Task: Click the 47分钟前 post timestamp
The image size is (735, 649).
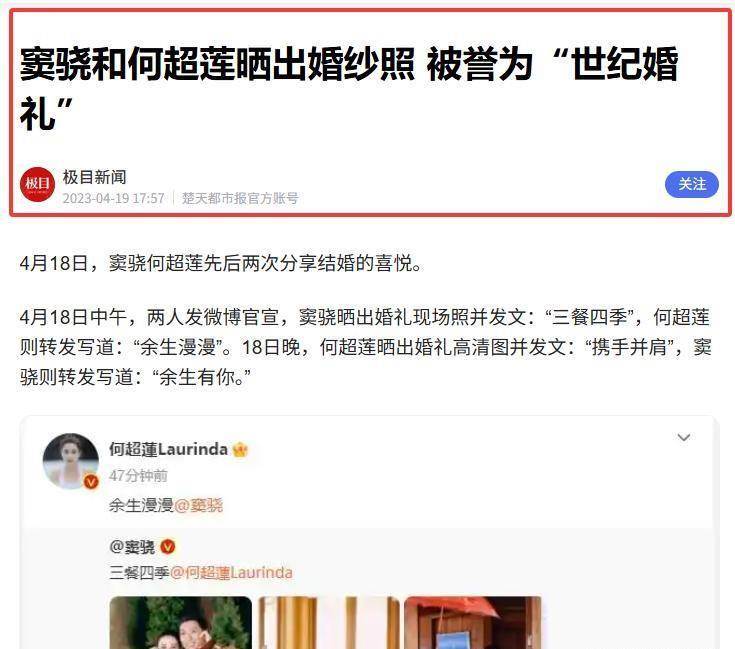Action: point(138,476)
